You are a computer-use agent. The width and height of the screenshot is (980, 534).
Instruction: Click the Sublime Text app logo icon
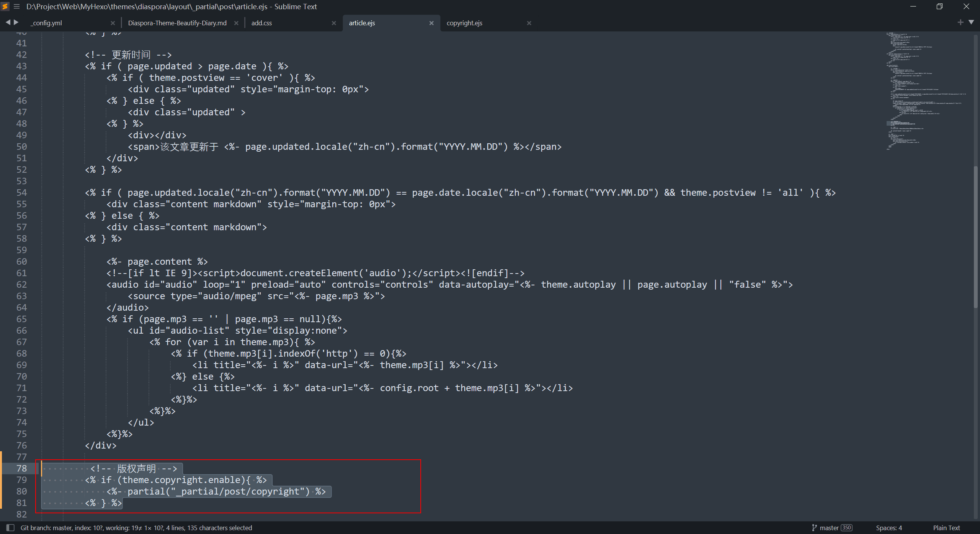click(x=5, y=7)
